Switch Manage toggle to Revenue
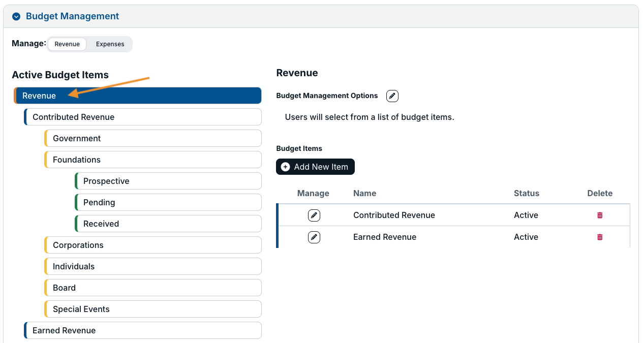644x343 pixels. 67,44
